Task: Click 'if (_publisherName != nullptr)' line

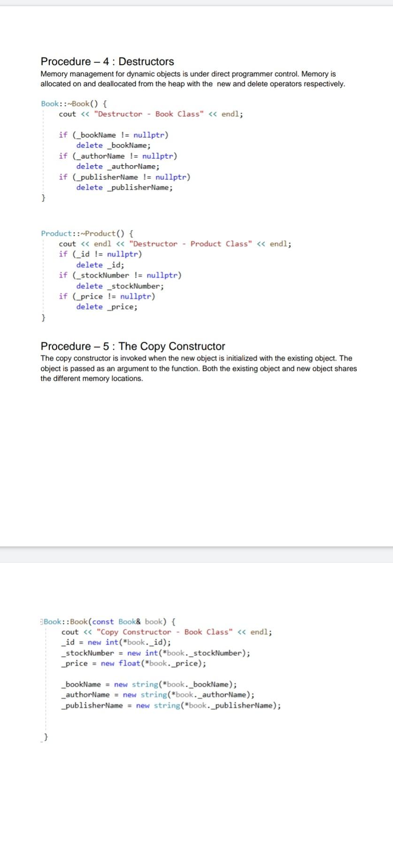Action: click(124, 177)
